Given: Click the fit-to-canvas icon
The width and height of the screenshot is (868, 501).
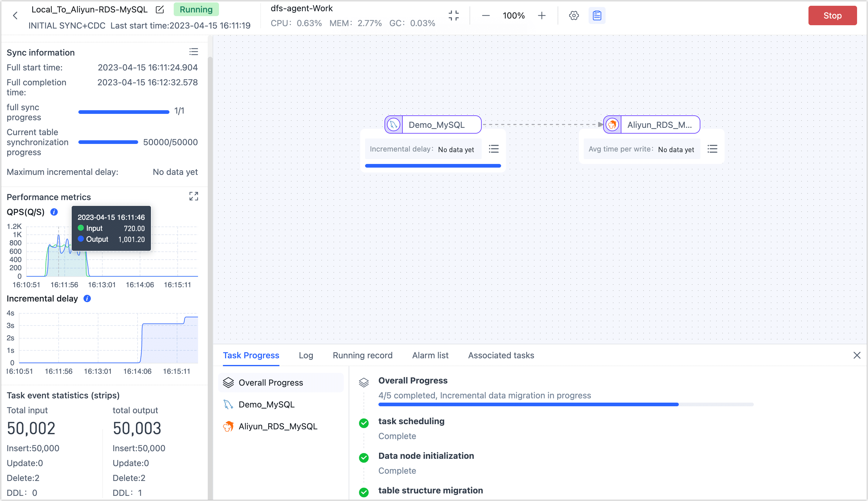Looking at the screenshot, I should (454, 15).
